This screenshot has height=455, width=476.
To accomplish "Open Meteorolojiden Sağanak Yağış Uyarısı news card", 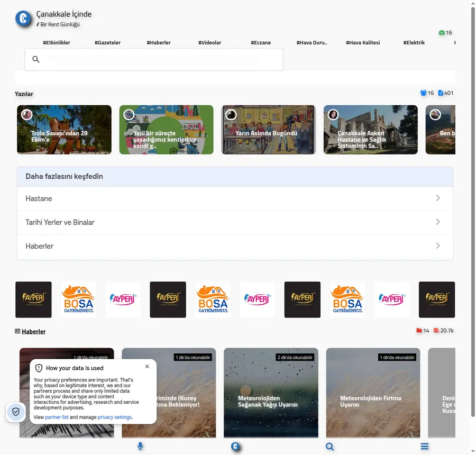I will (x=271, y=393).
